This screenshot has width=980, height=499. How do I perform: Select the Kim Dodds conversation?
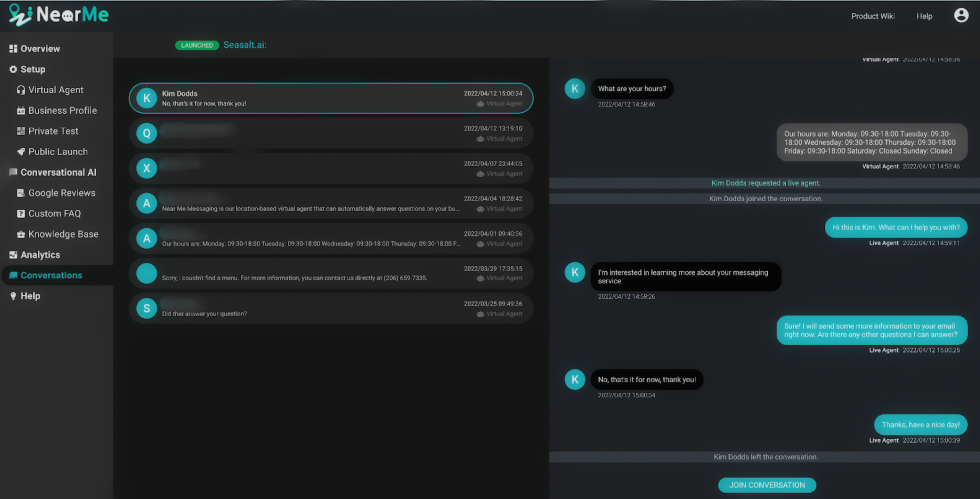331,98
